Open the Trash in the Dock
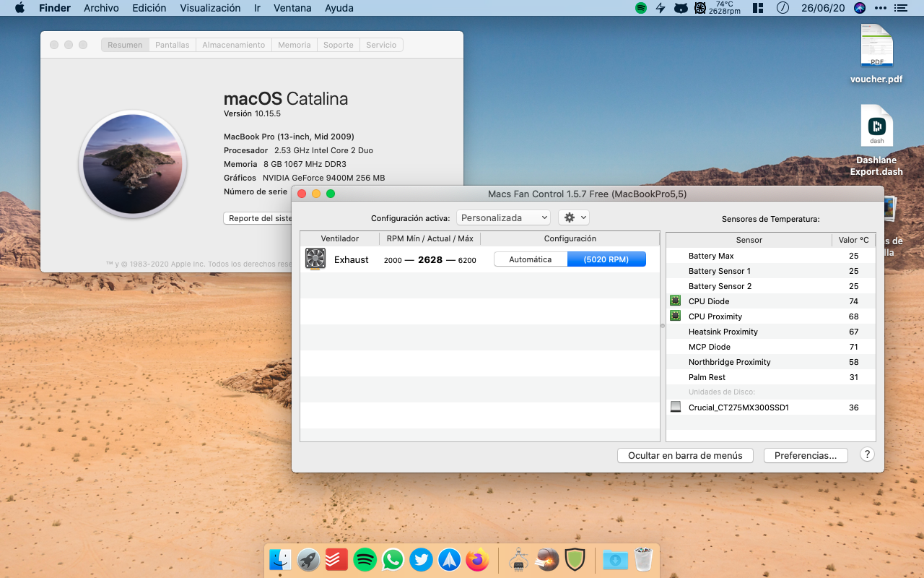 643,559
